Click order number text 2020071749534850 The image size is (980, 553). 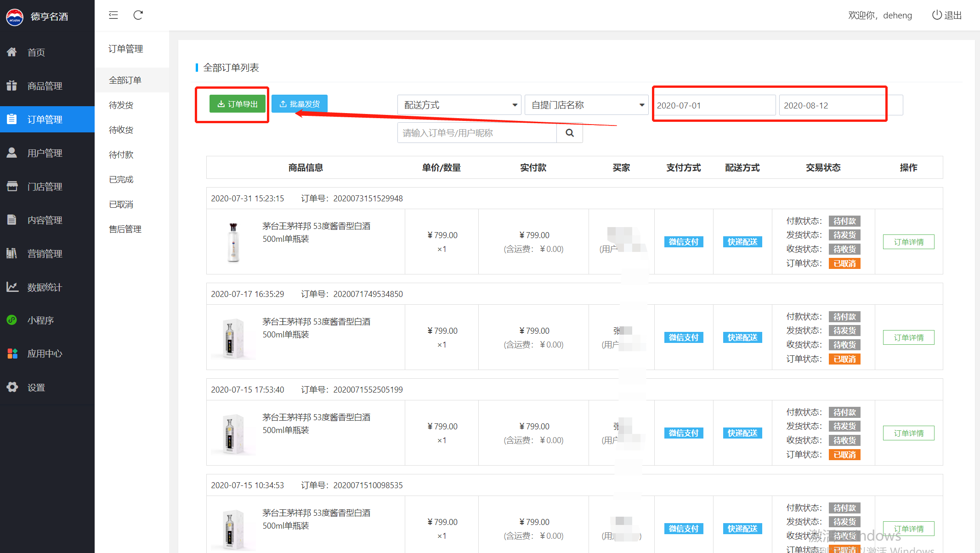368,294
